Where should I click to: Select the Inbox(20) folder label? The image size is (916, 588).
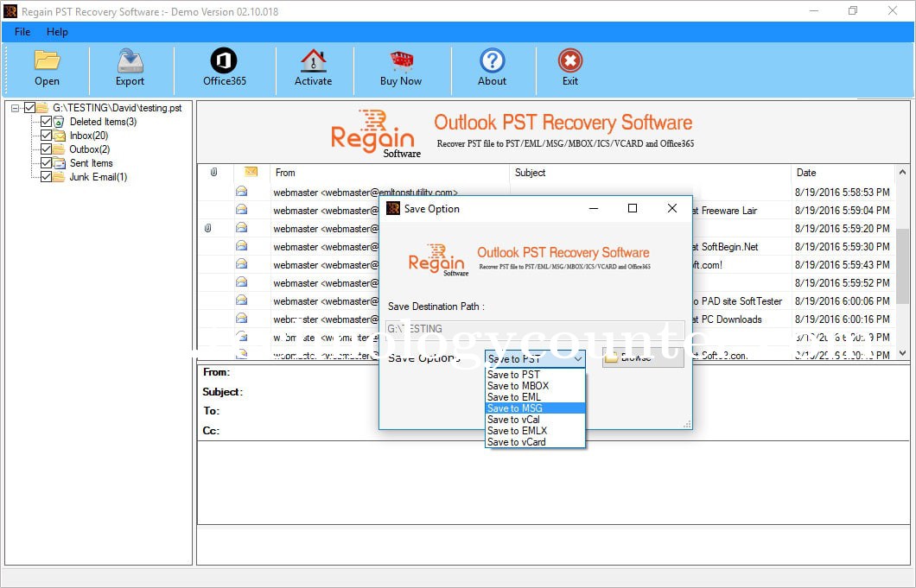pyautogui.click(x=89, y=136)
